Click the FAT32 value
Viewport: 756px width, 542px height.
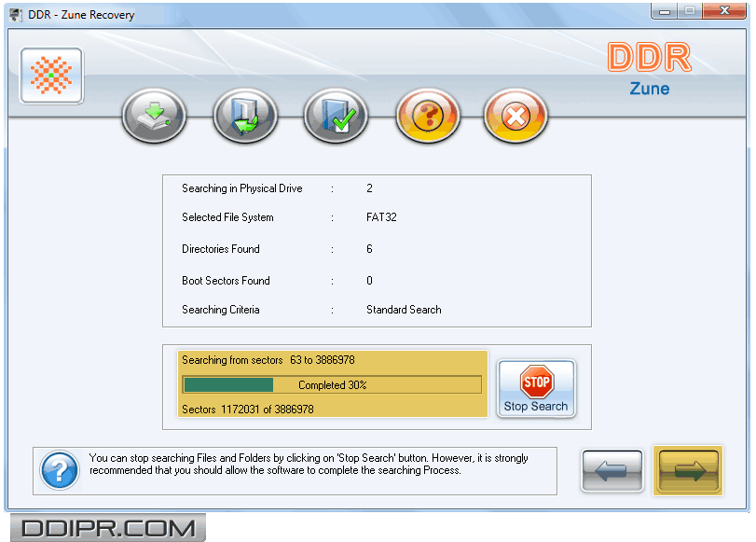click(x=381, y=217)
